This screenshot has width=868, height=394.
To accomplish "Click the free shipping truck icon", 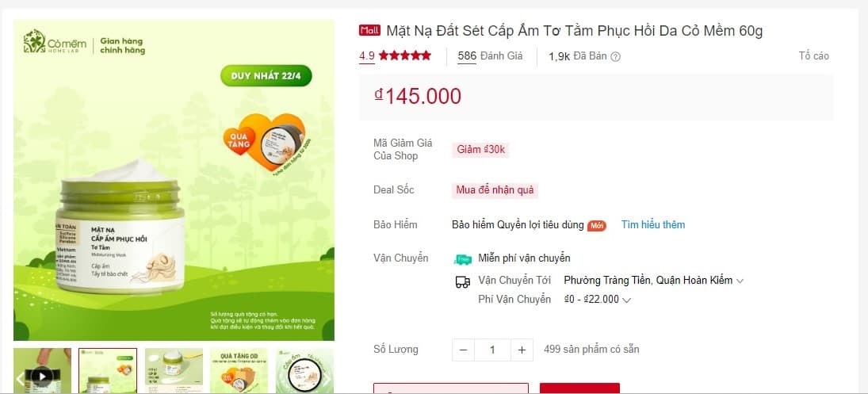I will pyautogui.click(x=463, y=258).
